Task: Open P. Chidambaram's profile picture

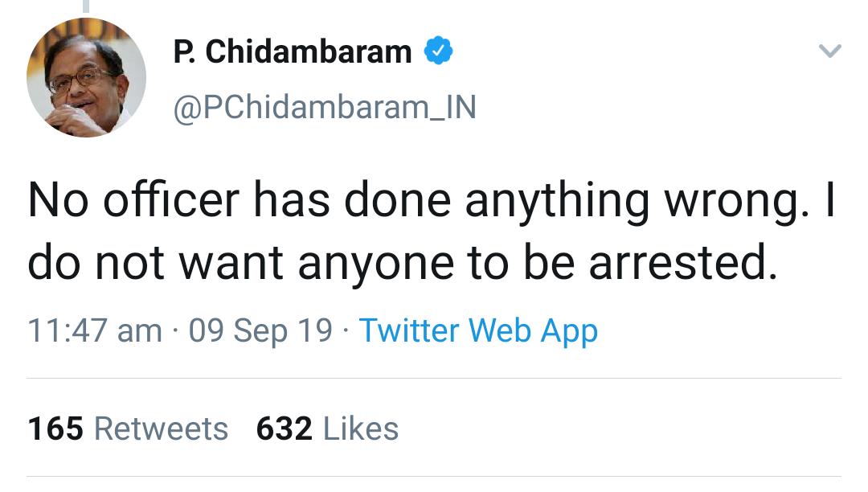Action: click(86, 78)
